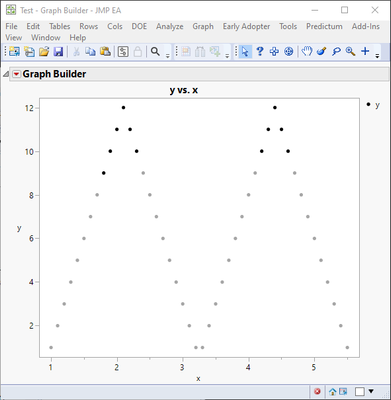The height and width of the screenshot is (400, 391).
Task: Select the Scroller target tool
Action: pos(289,52)
